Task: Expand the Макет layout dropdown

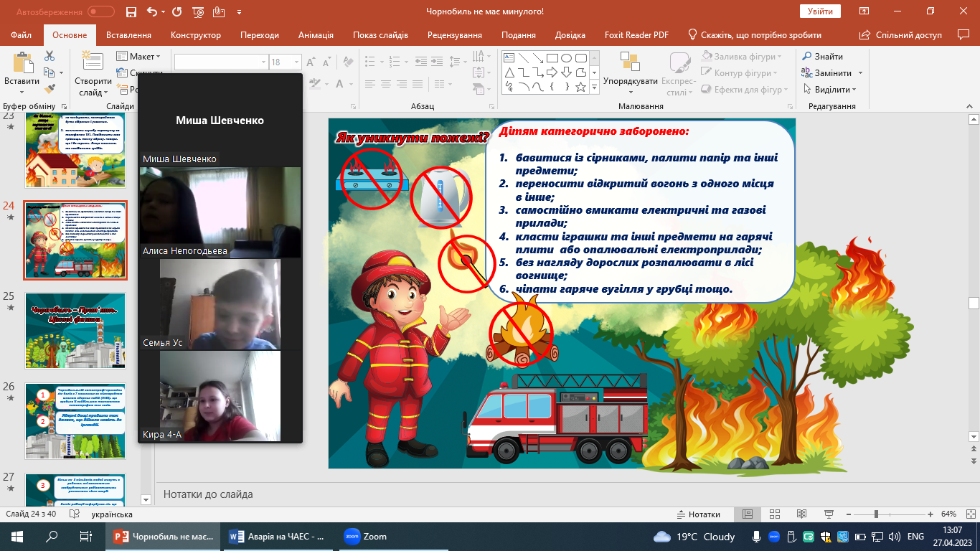Action: [144, 56]
